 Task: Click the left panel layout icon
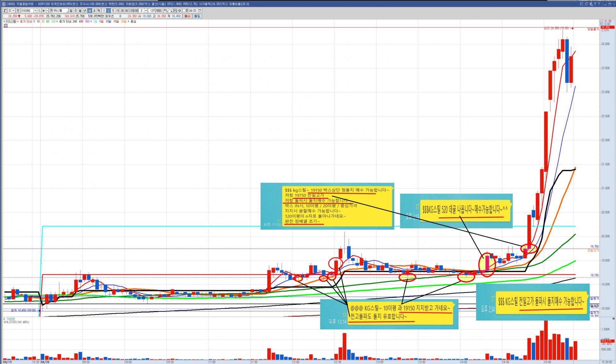click(5, 11)
